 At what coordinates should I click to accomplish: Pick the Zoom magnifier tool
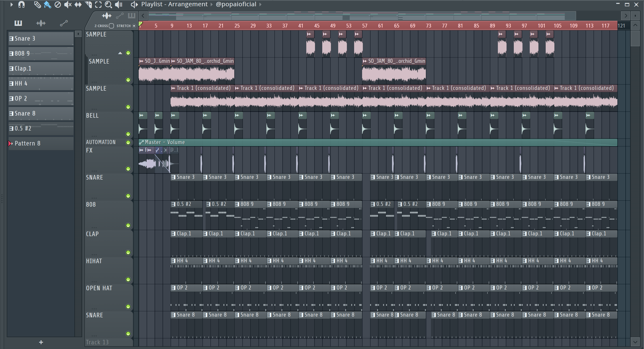coord(108,5)
